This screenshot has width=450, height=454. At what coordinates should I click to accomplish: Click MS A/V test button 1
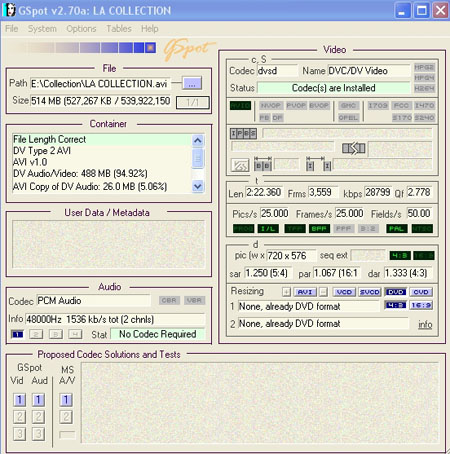point(66,400)
